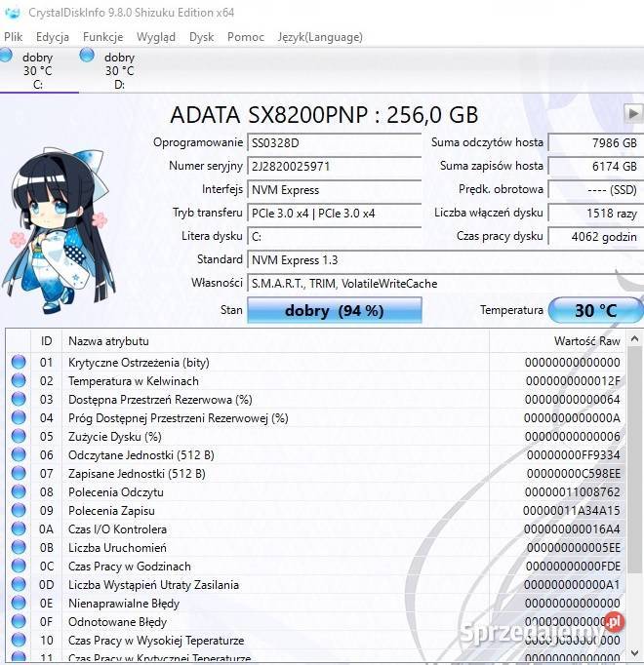Click raw value 0000011008762
644x665 pixels.
click(572, 492)
